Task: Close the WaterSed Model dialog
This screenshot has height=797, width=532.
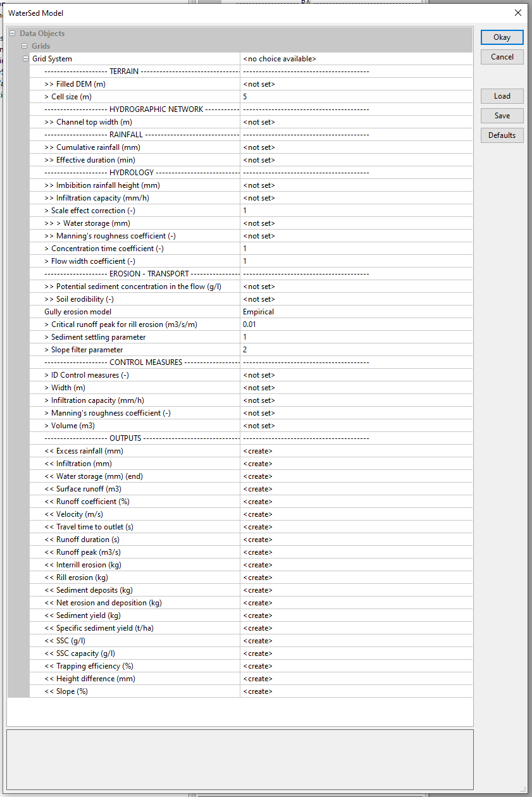Action: pyautogui.click(x=518, y=13)
